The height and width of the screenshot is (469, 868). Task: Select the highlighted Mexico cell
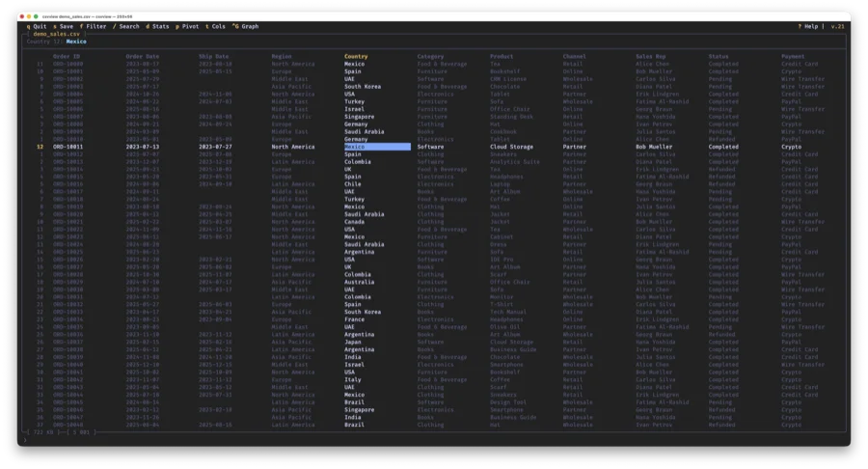[376, 147]
